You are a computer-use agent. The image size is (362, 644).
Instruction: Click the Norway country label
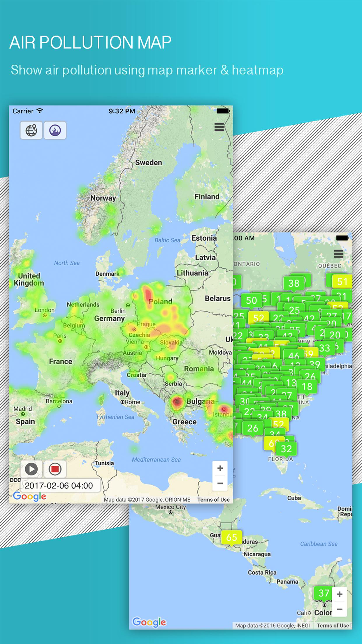103,198
